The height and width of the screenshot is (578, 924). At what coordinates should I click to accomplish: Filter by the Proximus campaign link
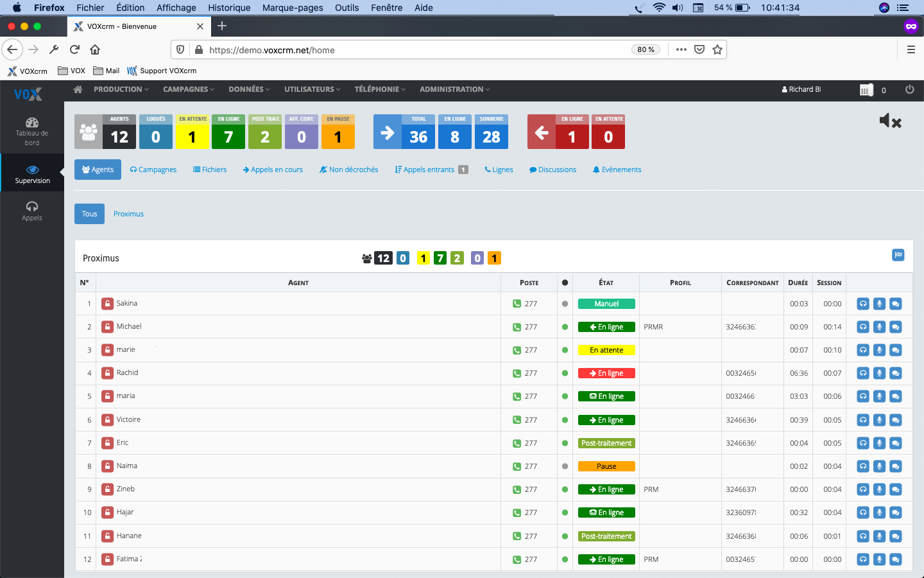tap(128, 214)
